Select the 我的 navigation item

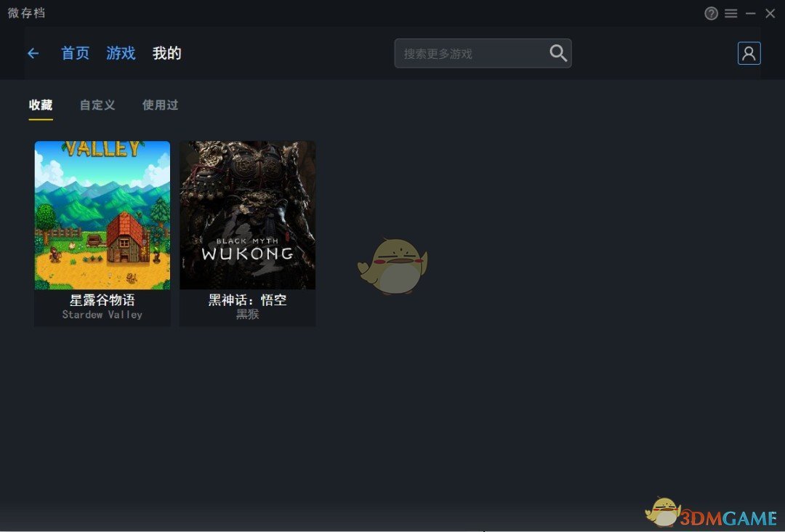point(166,53)
